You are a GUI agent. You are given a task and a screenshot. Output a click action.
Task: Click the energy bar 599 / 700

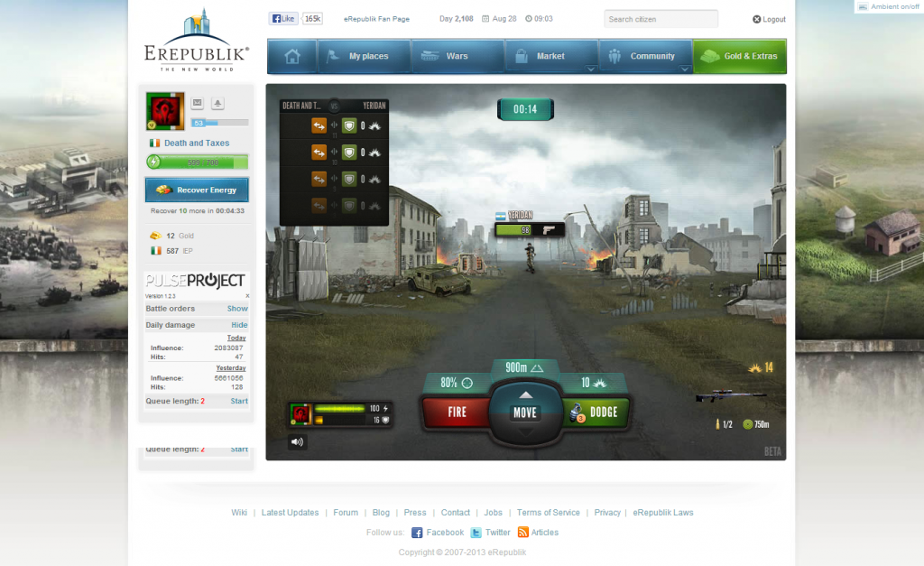tap(197, 162)
